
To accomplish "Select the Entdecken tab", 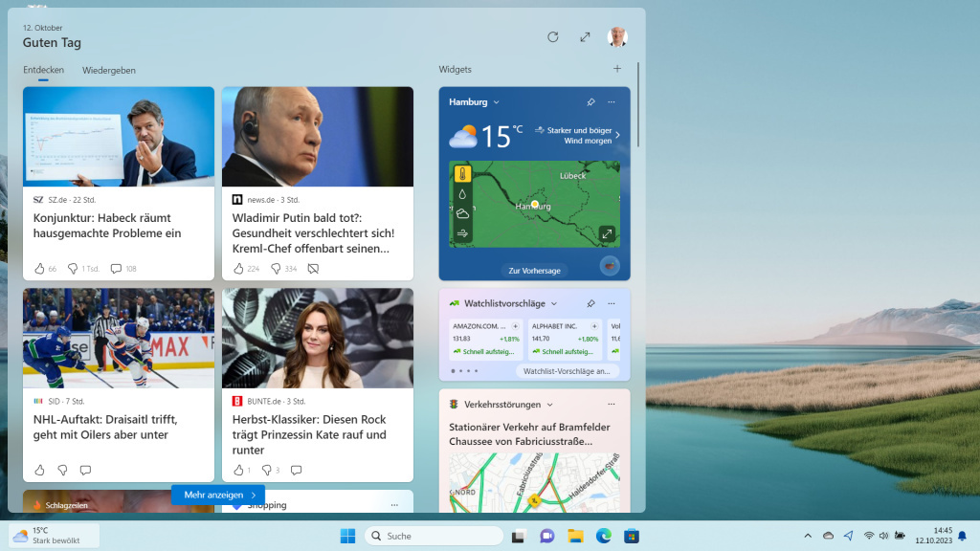I will coord(43,70).
